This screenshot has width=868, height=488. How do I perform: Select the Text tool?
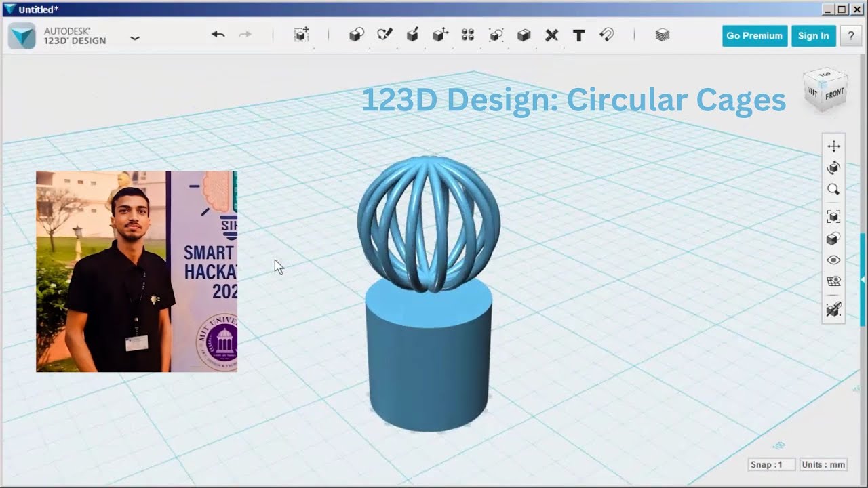pyautogui.click(x=578, y=35)
